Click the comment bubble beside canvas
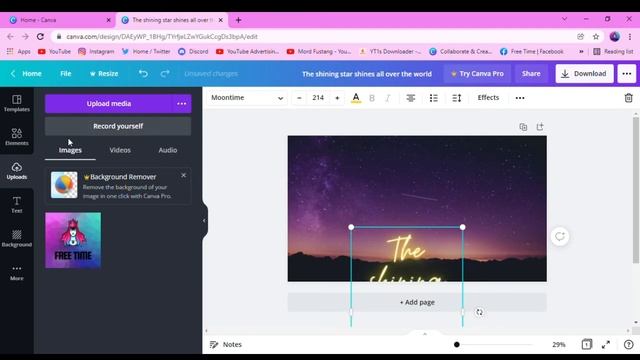Screen dimensions: 640x360 pos(560,236)
